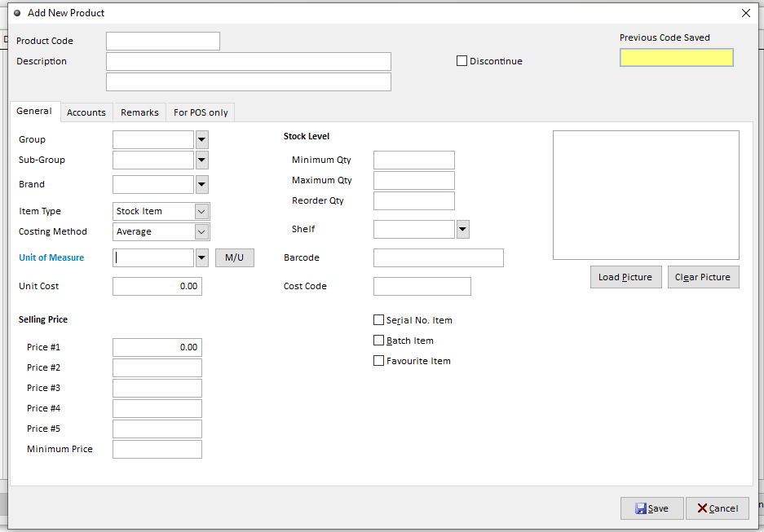
Task: Focus the Brand text field
Action: [153, 184]
